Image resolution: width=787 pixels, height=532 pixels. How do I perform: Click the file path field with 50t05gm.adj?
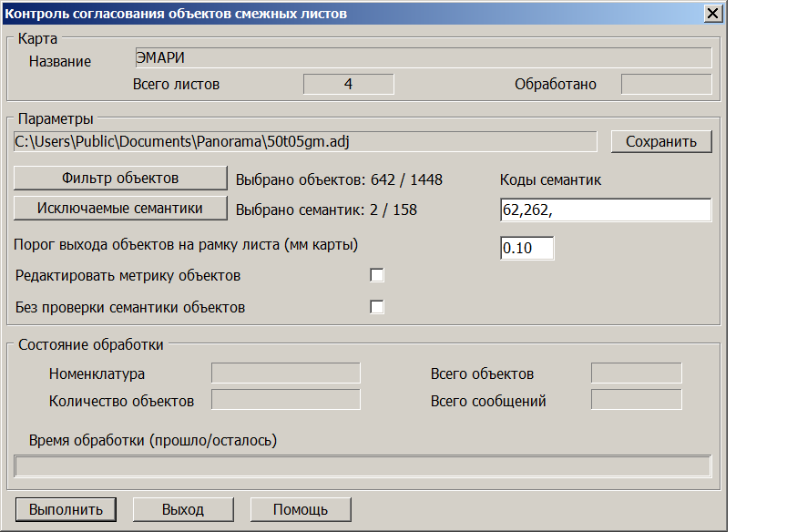(305, 141)
